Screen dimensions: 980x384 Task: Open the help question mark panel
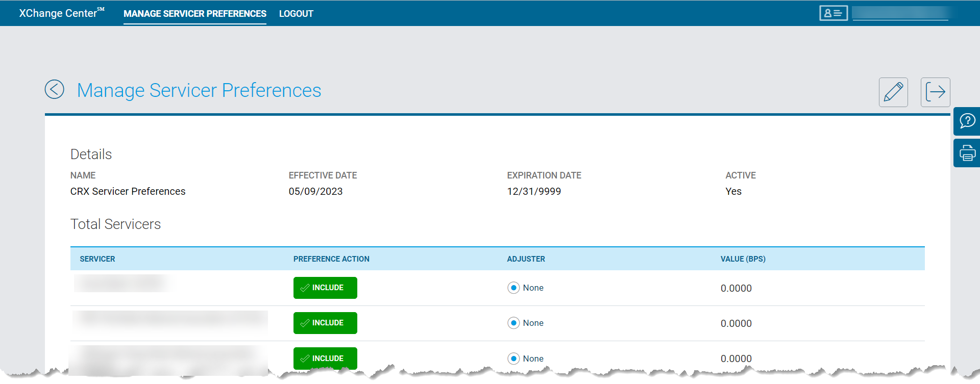[967, 121]
